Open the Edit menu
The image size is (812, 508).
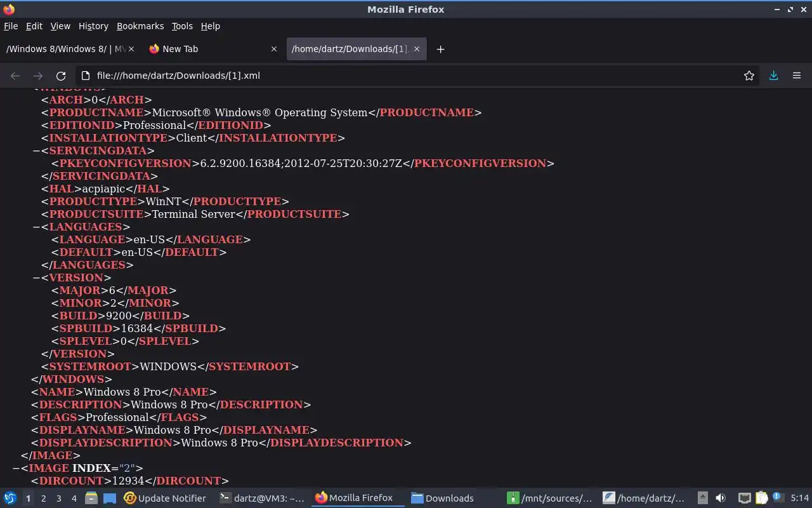click(x=34, y=26)
